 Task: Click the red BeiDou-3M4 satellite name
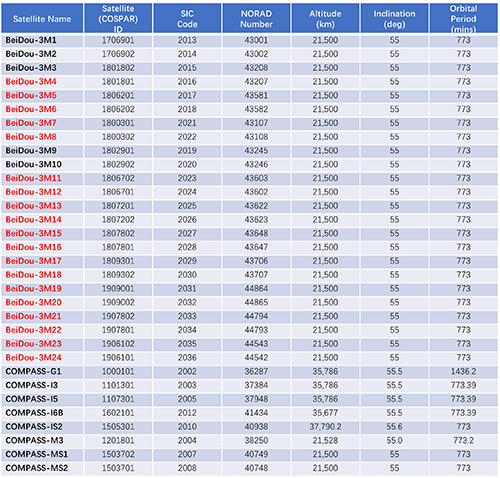click(31, 82)
